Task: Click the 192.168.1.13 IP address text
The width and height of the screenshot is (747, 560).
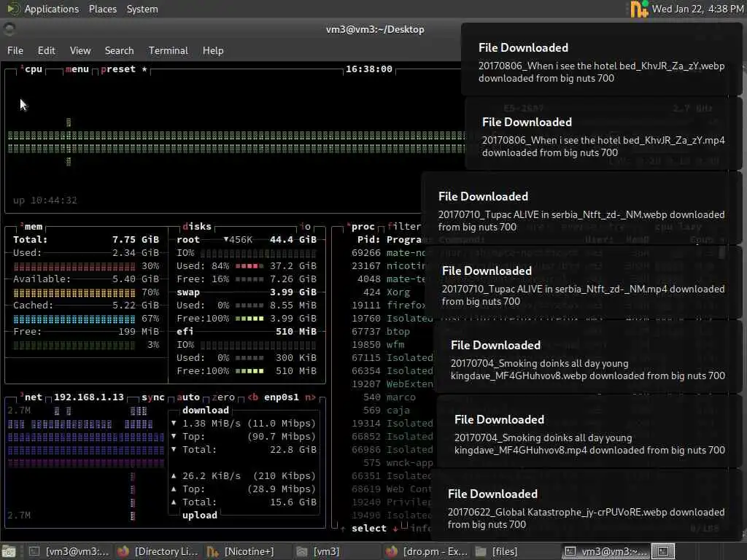Action: click(x=88, y=397)
